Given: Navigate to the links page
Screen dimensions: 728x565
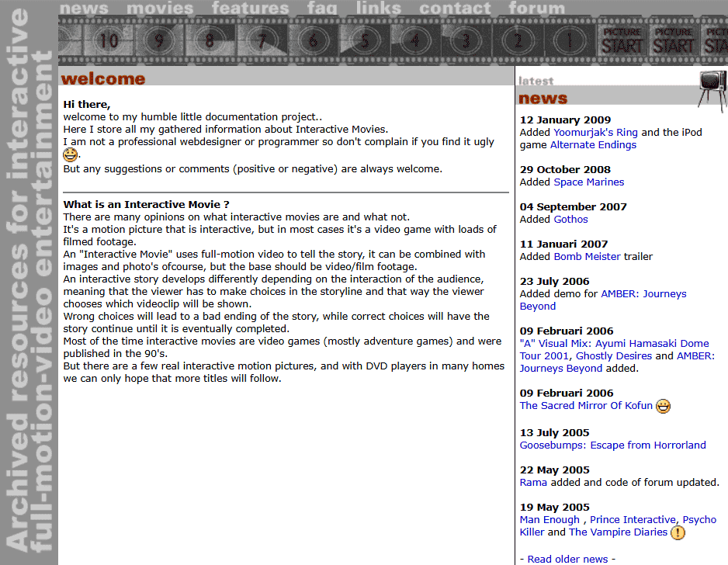Looking at the screenshot, I should 379,9.
